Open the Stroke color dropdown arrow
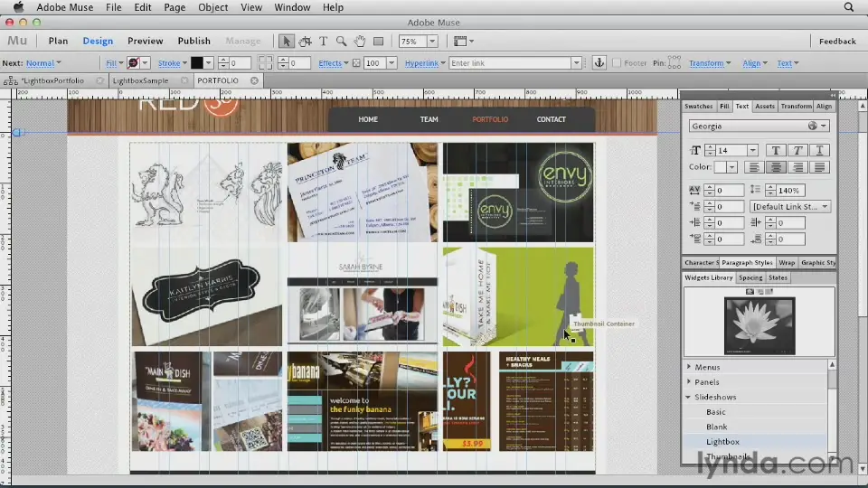The height and width of the screenshot is (488, 868). pos(208,63)
